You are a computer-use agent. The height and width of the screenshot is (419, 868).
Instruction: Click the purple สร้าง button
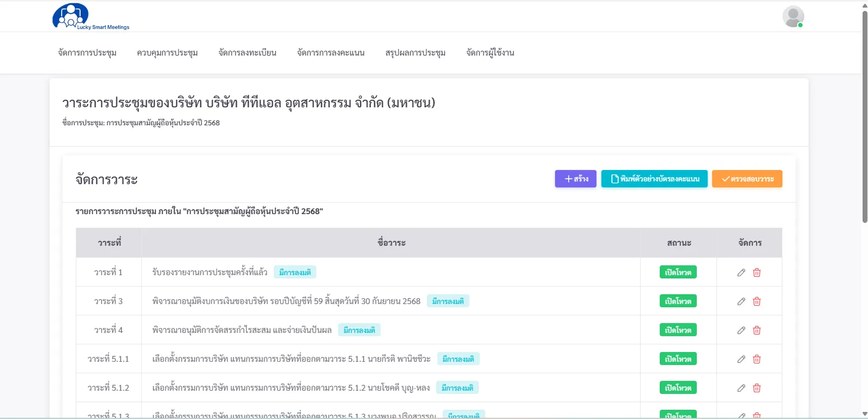pos(575,179)
